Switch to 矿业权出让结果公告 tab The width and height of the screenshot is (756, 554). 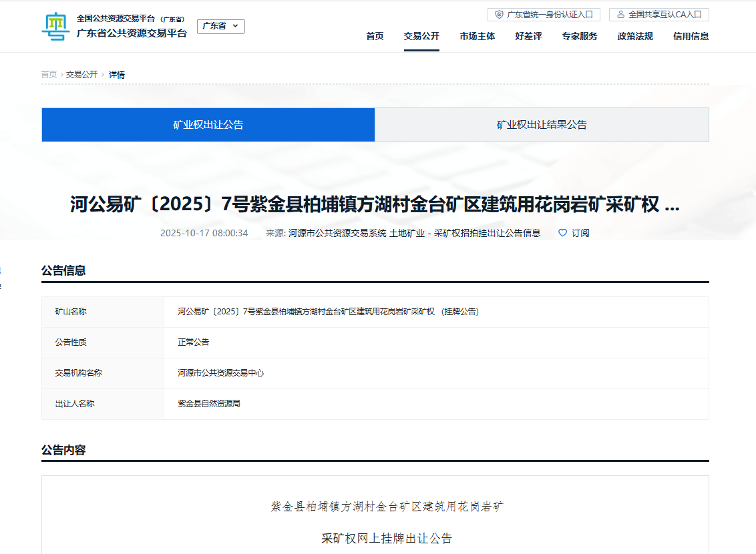tap(542, 125)
